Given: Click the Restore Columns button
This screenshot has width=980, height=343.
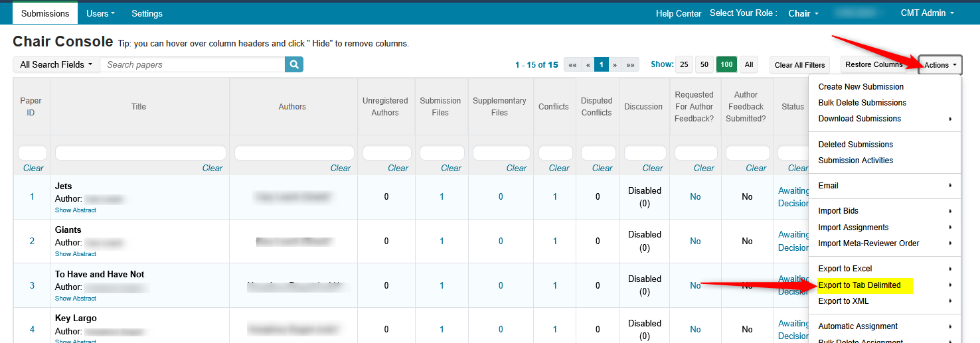Looking at the screenshot, I should pyautogui.click(x=874, y=64).
